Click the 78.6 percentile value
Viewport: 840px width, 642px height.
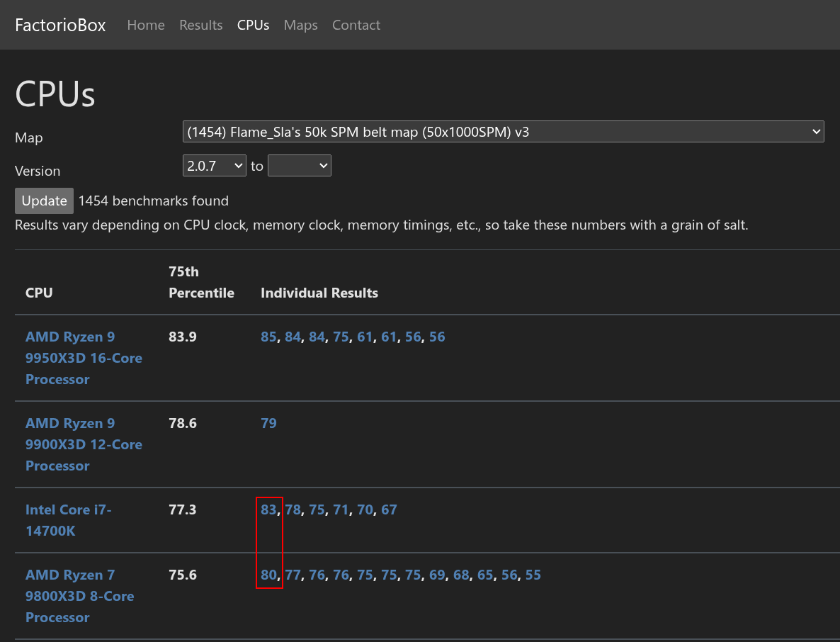183,423
